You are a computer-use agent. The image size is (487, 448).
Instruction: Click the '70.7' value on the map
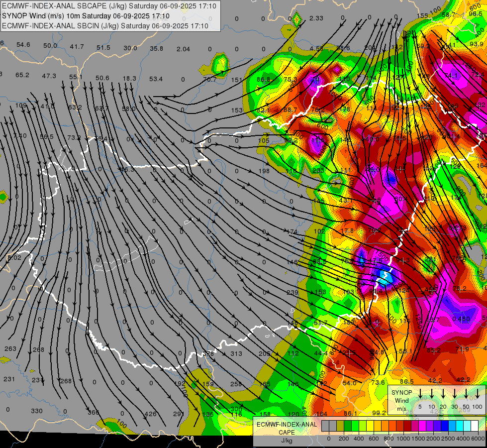tap(209, 80)
